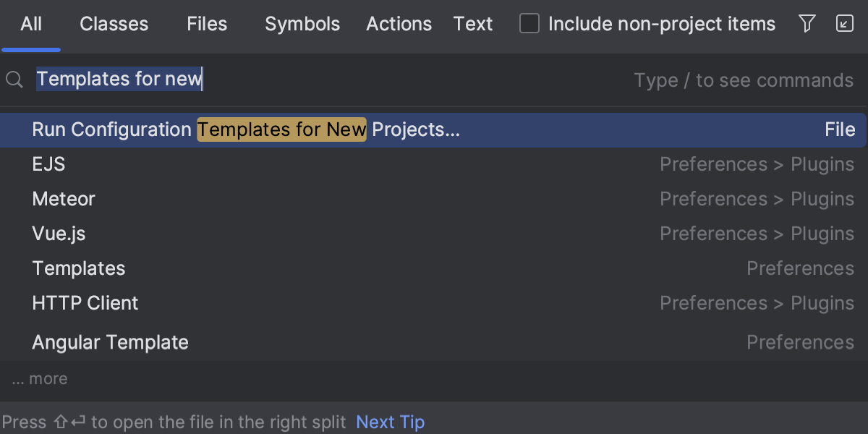
Task: Click the magnifying glass search icon
Action: point(14,80)
